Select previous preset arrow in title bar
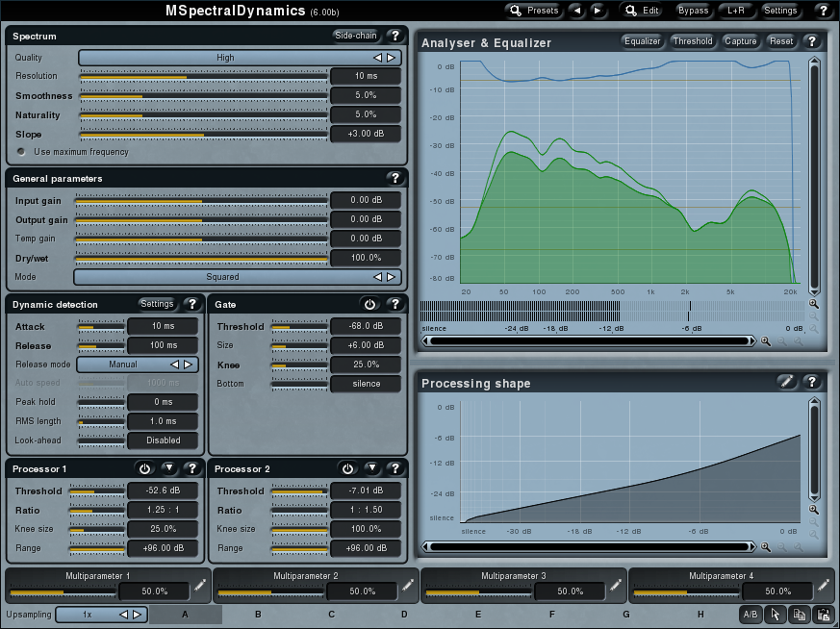Viewport: 840px width, 629px height. (x=577, y=11)
